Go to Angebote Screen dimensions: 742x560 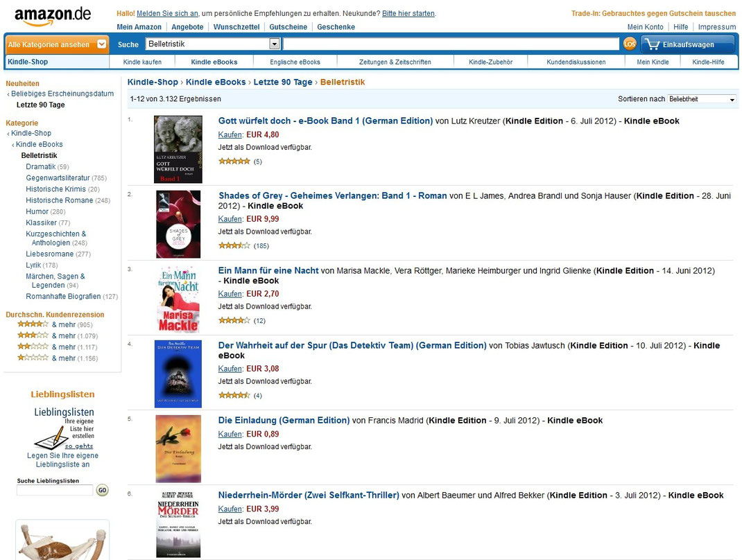coord(187,27)
